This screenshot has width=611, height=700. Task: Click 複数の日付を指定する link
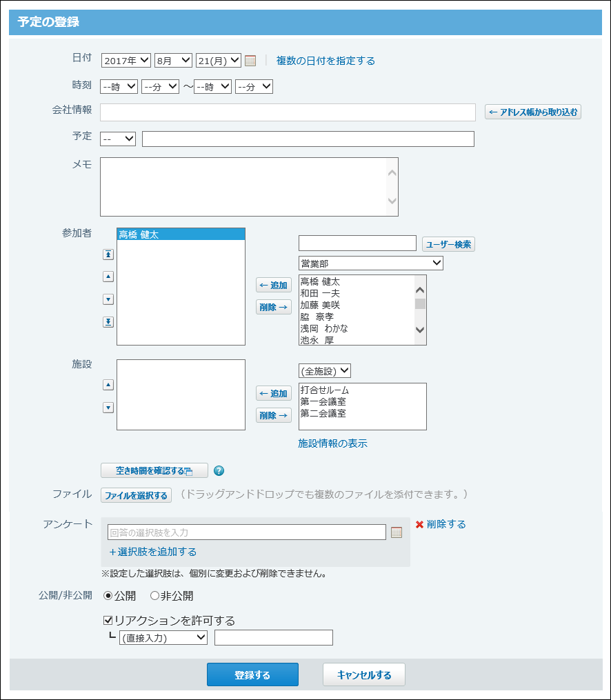(325, 61)
